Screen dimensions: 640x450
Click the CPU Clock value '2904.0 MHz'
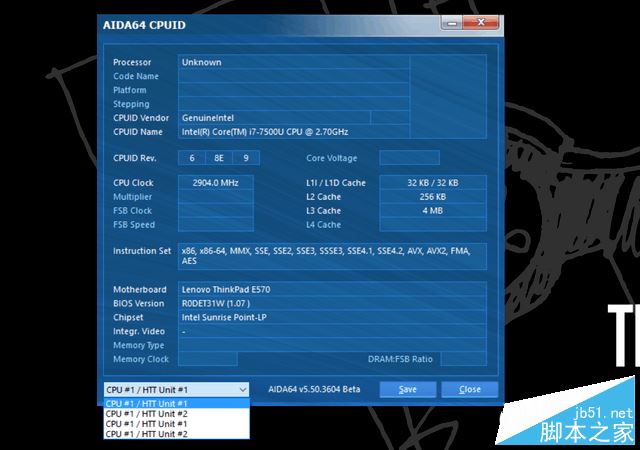tap(216, 183)
